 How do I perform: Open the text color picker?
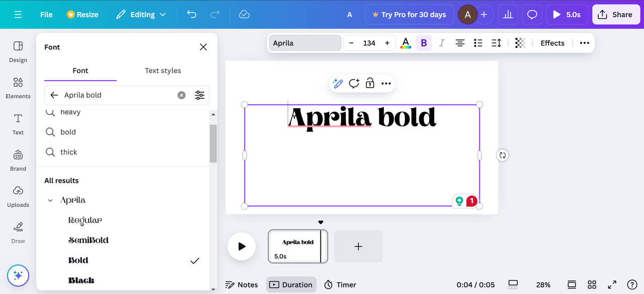click(406, 43)
